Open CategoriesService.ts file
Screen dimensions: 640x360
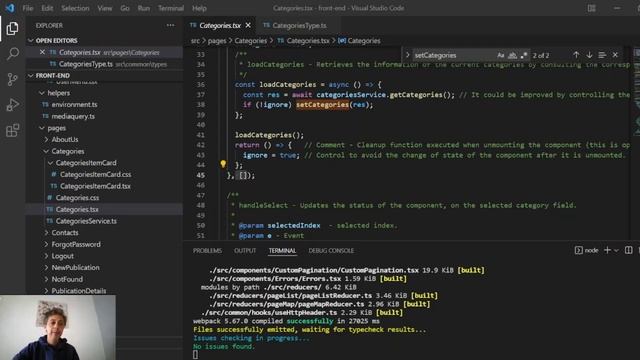coord(86,221)
